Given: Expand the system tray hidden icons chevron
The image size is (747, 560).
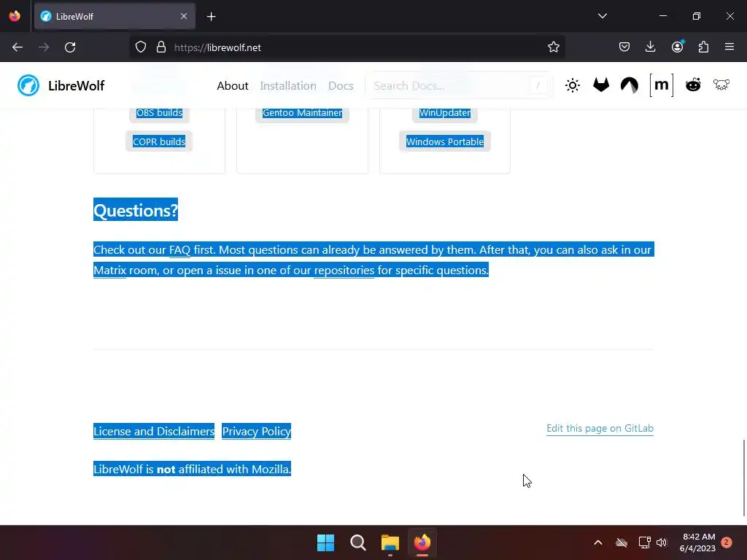Looking at the screenshot, I should point(598,542).
